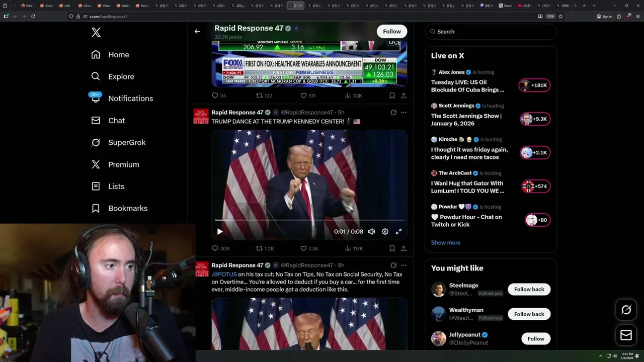The height and width of the screenshot is (362, 644).
Task: Click the X logo in sidebar
Action: (96, 33)
